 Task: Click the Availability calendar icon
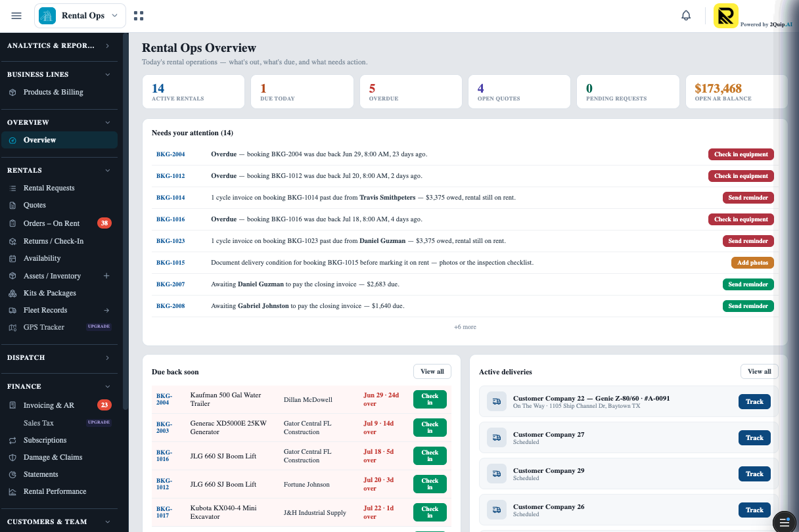tap(12, 259)
